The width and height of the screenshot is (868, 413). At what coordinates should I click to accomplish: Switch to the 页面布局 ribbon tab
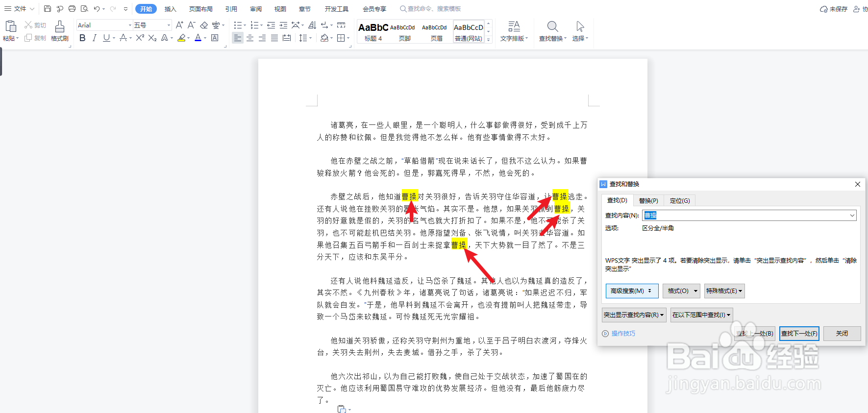click(x=201, y=9)
